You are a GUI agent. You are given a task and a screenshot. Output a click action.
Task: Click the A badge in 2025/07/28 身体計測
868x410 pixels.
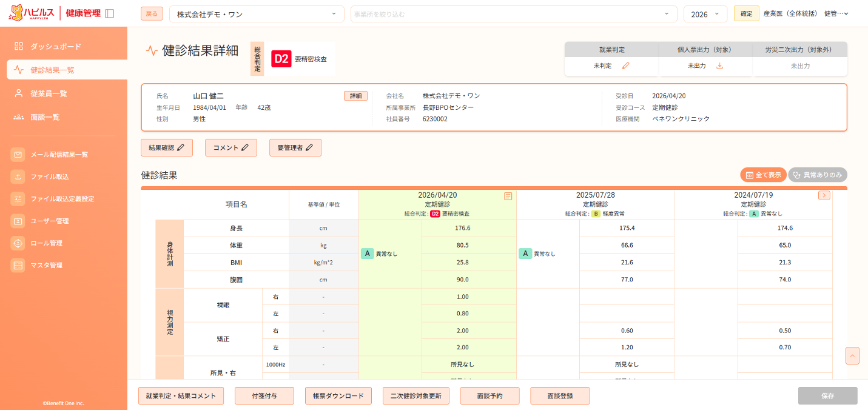(x=525, y=254)
